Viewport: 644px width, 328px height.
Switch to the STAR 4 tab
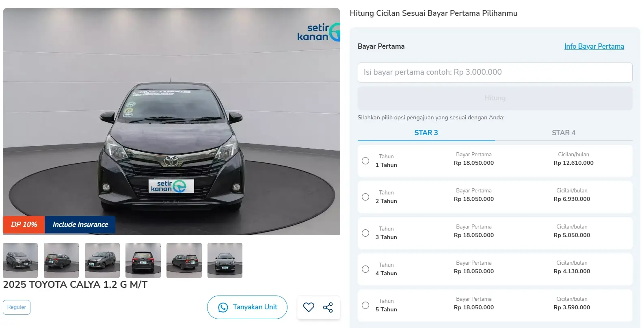(x=564, y=133)
